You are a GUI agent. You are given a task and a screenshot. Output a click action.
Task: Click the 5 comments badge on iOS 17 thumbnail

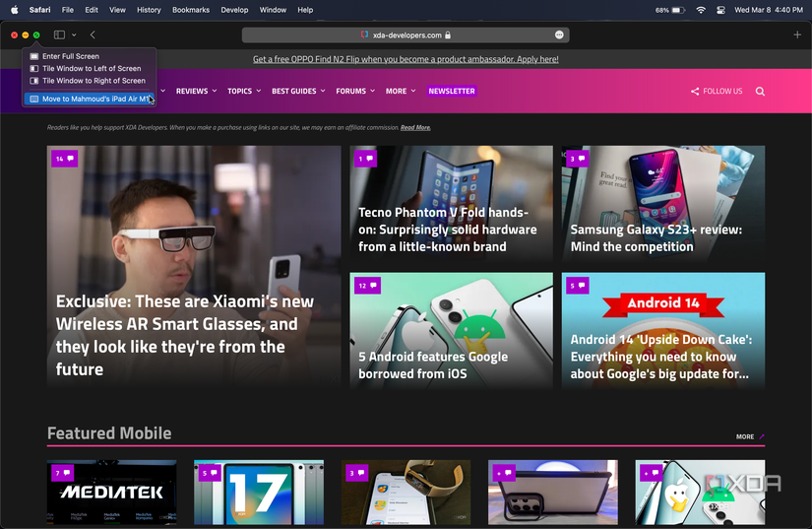[x=210, y=473]
